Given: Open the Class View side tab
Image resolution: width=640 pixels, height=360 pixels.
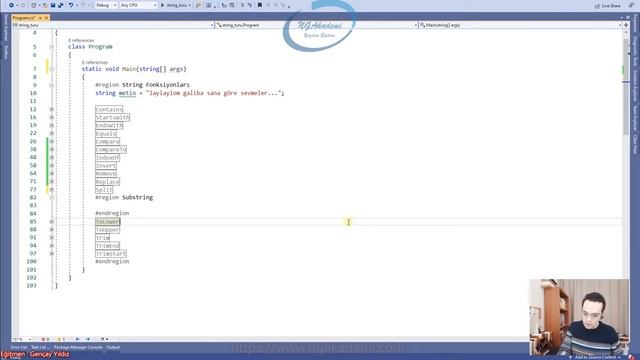Looking at the screenshot, I should click(635, 144).
